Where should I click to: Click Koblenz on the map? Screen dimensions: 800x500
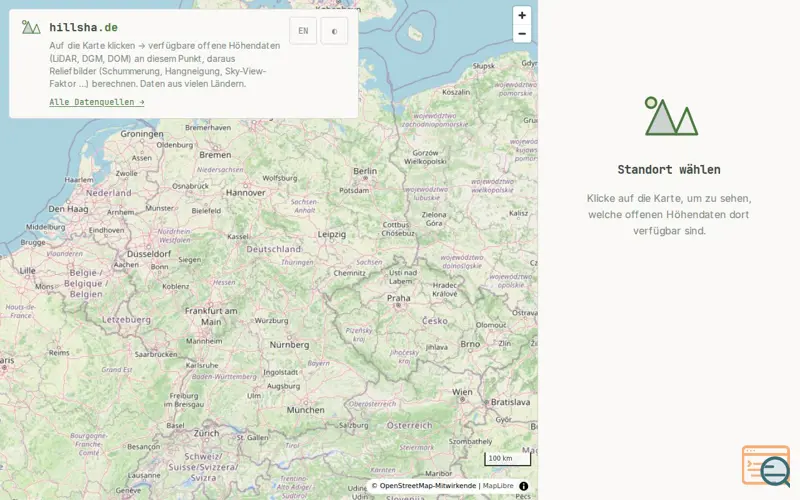click(x=176, y=286)
